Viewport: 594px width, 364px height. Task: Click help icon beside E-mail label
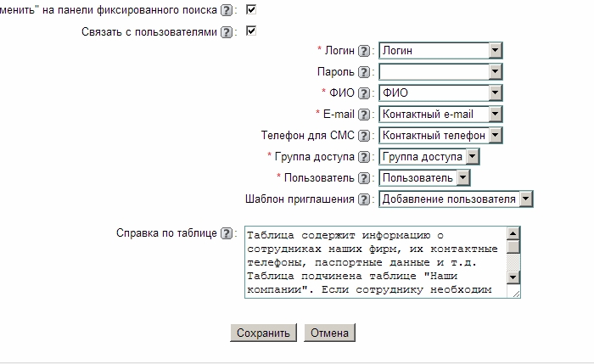click(x=364, y=115)
